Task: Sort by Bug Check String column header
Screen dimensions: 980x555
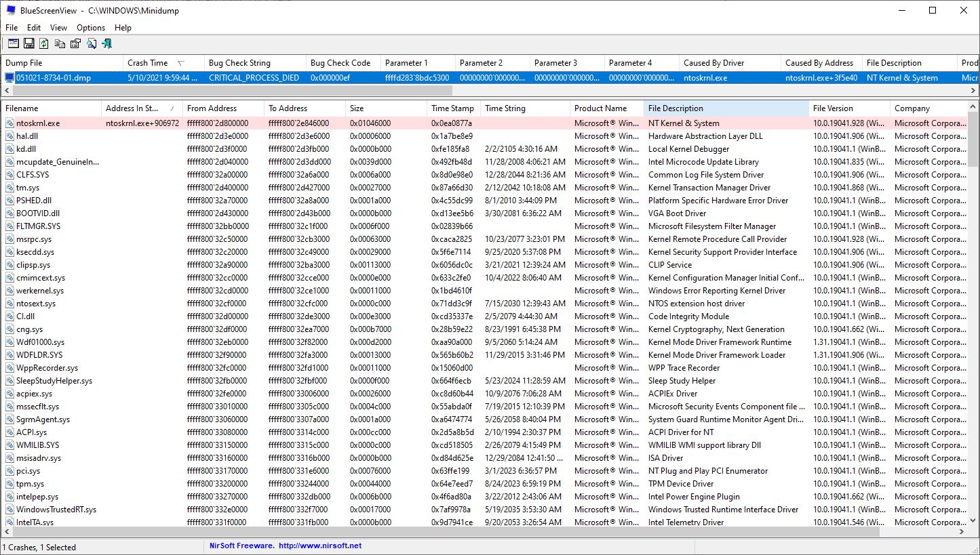Action: 255,63
